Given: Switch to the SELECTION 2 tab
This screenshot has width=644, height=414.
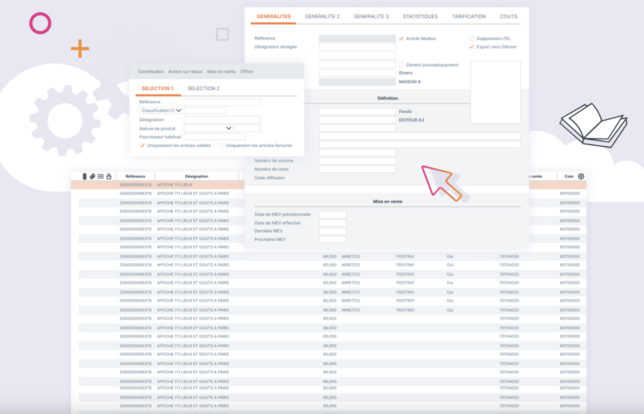Looking at the screenshot, I should (204, 89).
